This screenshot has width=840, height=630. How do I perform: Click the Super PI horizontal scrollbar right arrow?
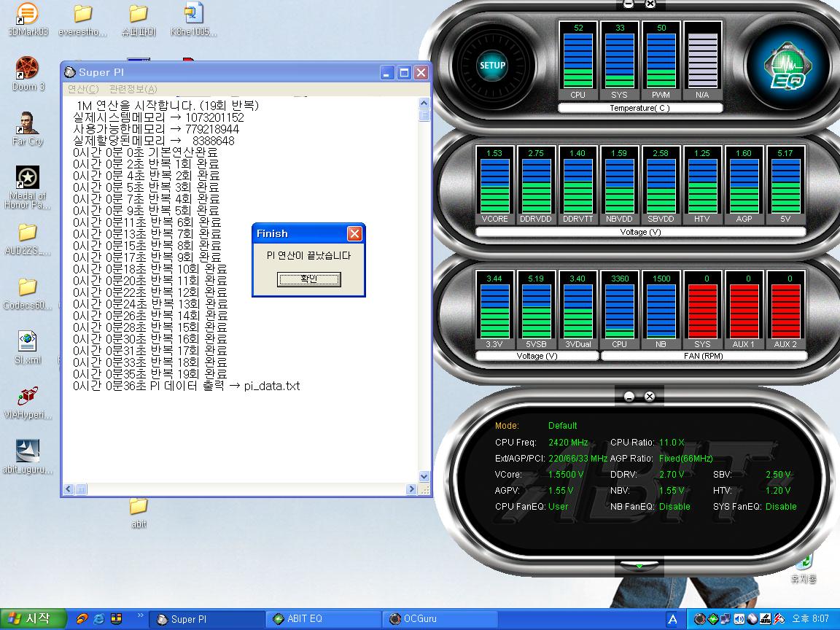[411, 489]
